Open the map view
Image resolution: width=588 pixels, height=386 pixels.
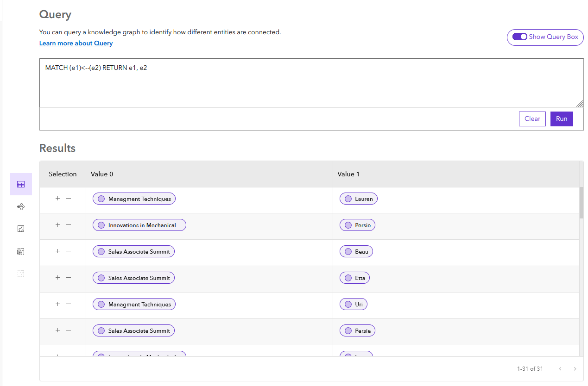(20, 228)
